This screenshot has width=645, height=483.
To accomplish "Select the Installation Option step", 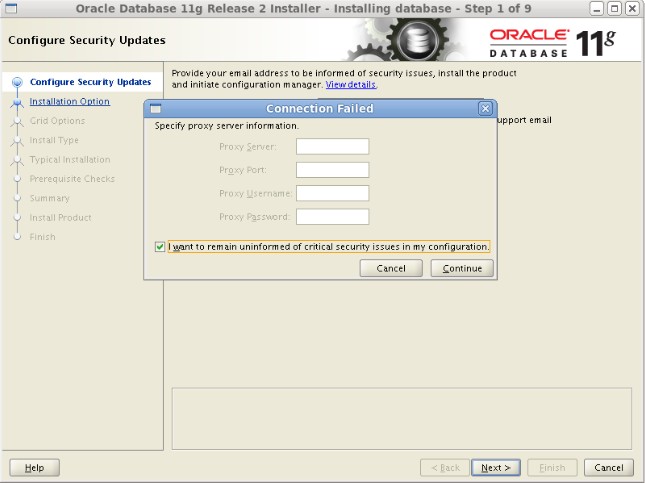I will 70,101.
